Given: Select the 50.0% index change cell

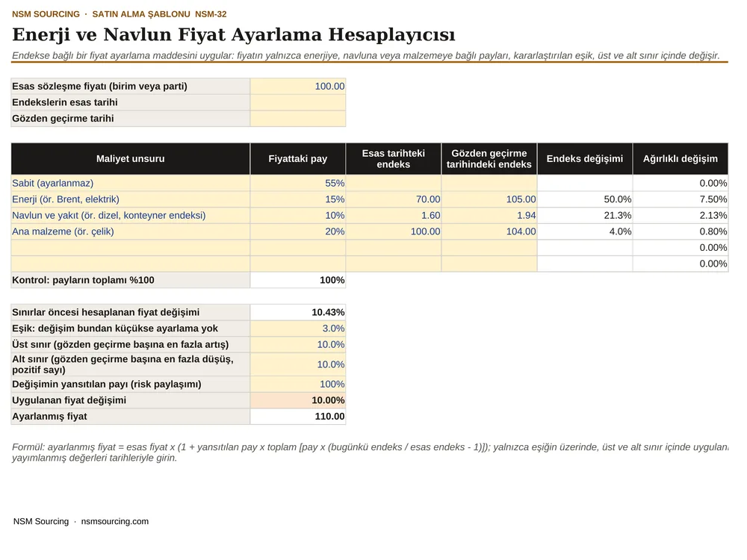Looking at the screenshot, I should 585,199.
